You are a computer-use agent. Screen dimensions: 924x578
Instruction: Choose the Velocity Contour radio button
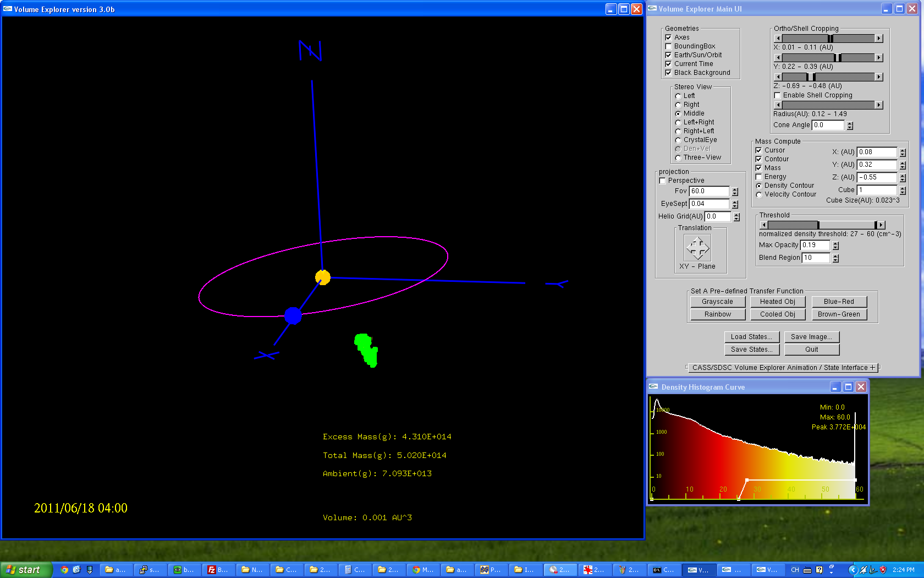tap(759, 194)
